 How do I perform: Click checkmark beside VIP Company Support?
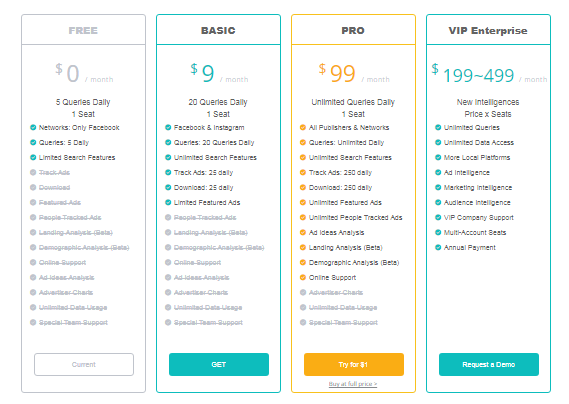coord(438,217)
